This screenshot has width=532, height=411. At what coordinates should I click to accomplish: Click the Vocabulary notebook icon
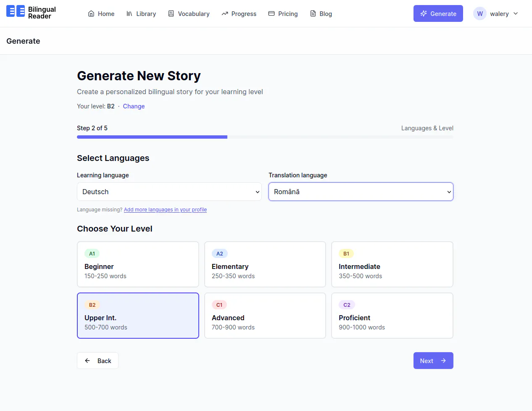(x=171, y=13)
